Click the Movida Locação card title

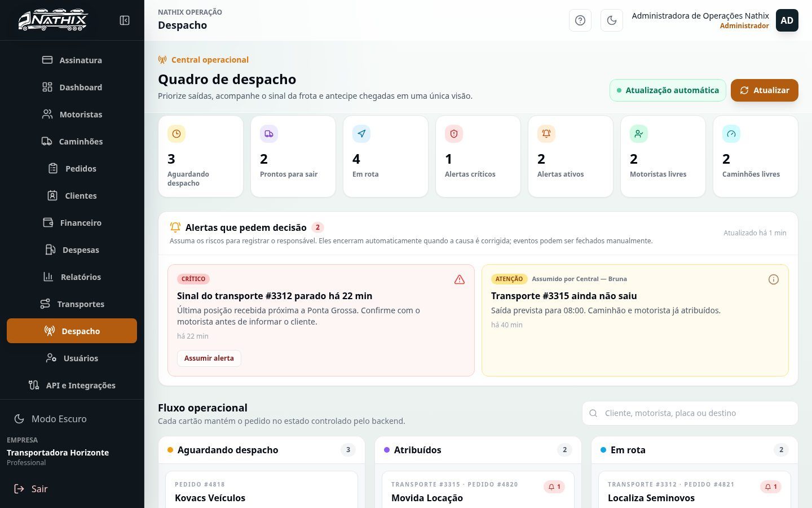click(427, 498)
